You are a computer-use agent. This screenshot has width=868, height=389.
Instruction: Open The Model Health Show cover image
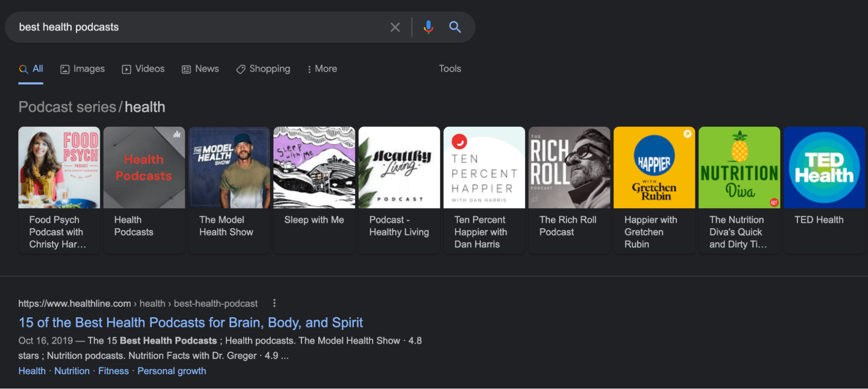(x=229, y=167)
